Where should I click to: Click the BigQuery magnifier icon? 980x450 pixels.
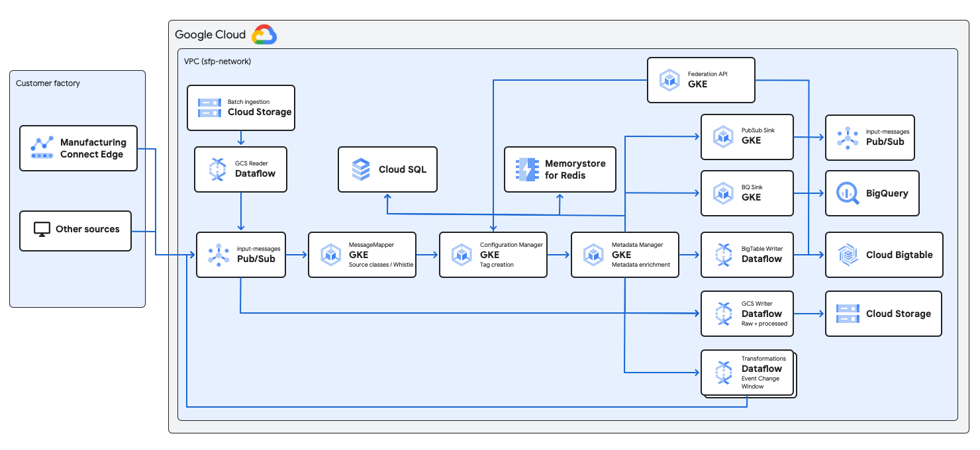[x=848, y=193]
